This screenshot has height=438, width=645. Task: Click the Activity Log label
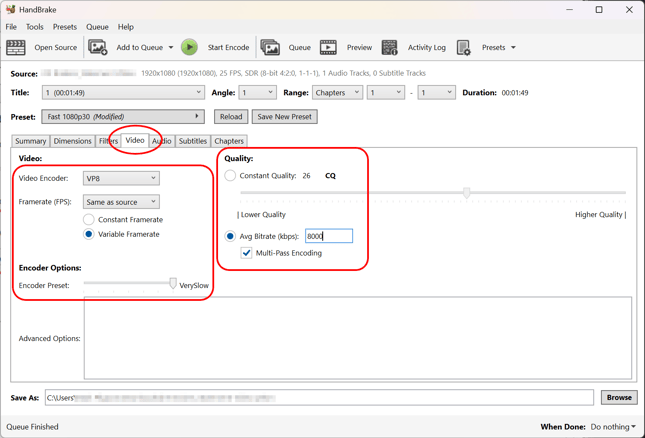pos(427,47)
